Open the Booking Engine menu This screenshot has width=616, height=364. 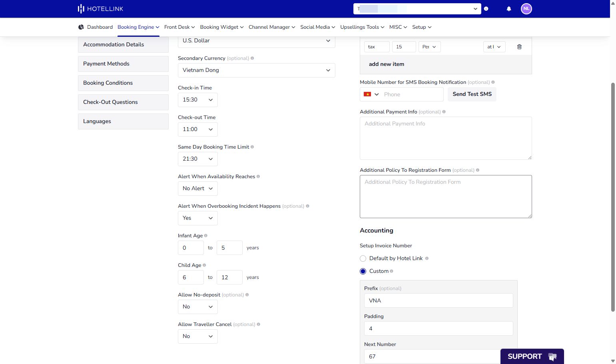point(138,27)
